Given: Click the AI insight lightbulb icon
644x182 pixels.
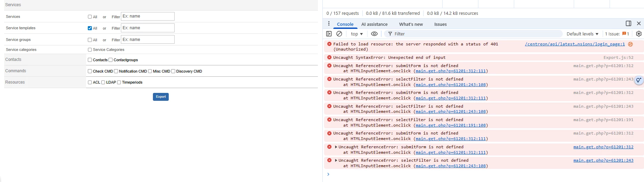Looking at the screenshot, I should pyautogui.click(x=638, y=80).
